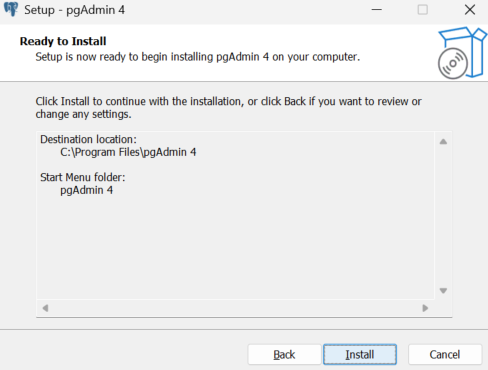Close the Setup - pgAdmin 4 window
The image size is (488, 370).
pyautogui.click(x=470, y=10)
